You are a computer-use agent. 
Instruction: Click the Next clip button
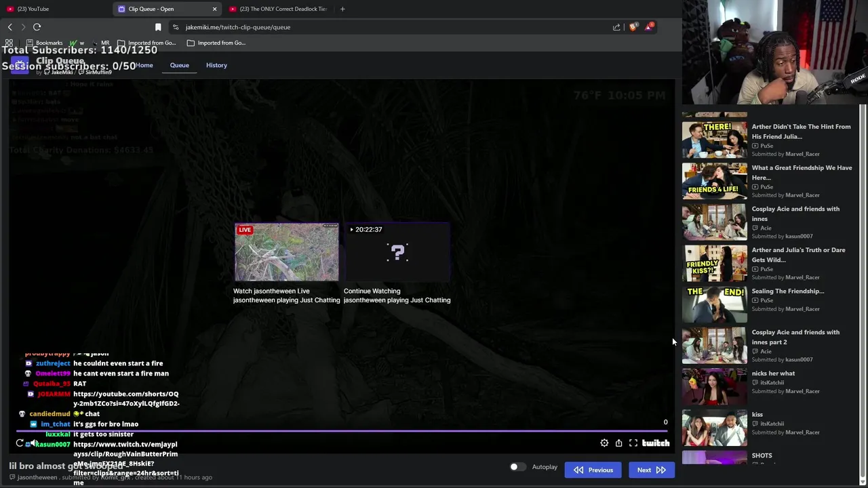coord(652,470)
